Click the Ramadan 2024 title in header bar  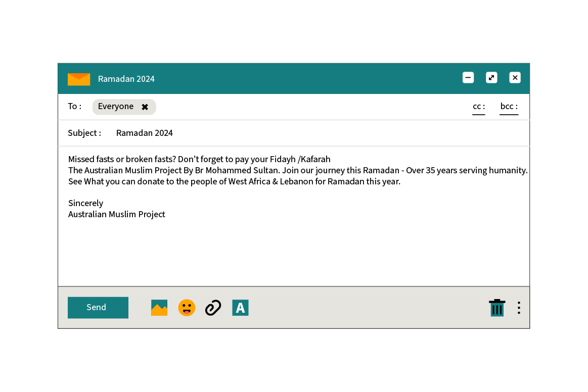[126, 79]
